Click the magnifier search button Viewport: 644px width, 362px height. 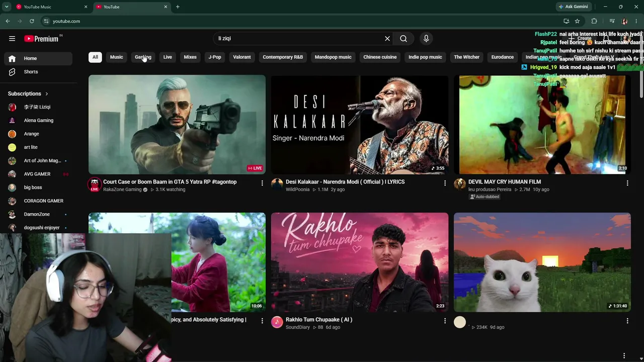tap(404, 39)
